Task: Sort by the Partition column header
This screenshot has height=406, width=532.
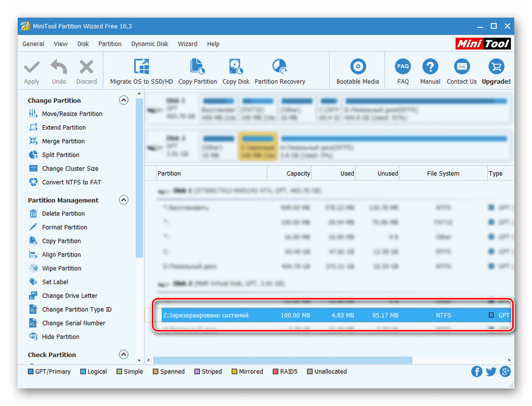Action: (212, 173)
